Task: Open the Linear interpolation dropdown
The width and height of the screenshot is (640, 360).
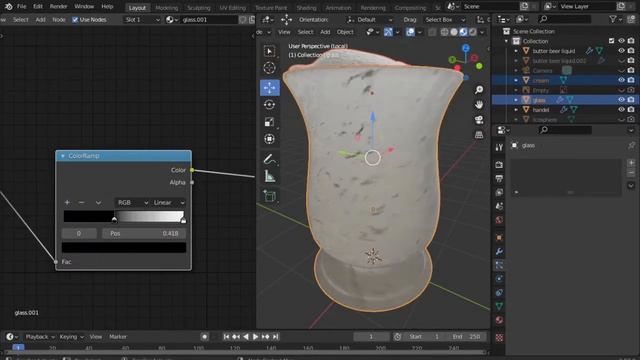Action: click(168, 202)
